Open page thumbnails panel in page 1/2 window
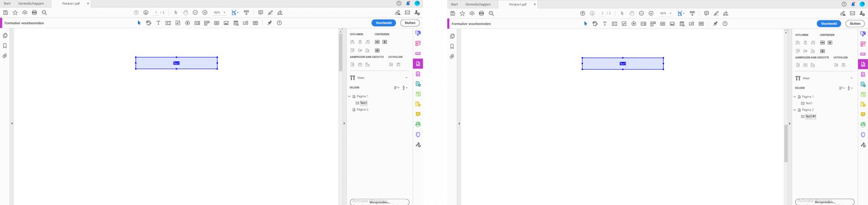868x205 pixels. [x=5, y=35]
